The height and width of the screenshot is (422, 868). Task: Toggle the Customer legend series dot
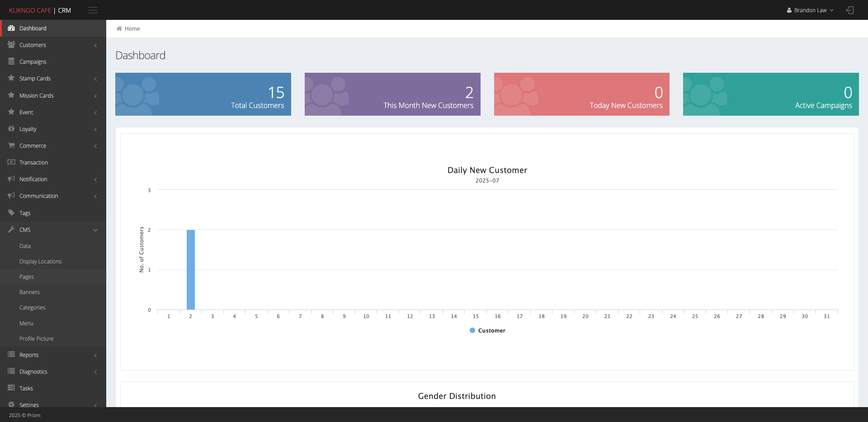tap(472, 330)
